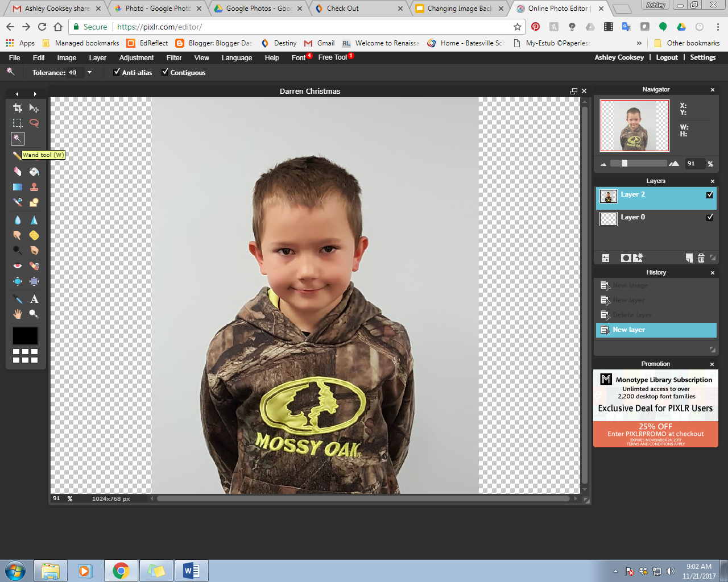Viewport: 728px width, 582px height.
Task: Click the delete layer trash icon
Action: tap(701, 258)
